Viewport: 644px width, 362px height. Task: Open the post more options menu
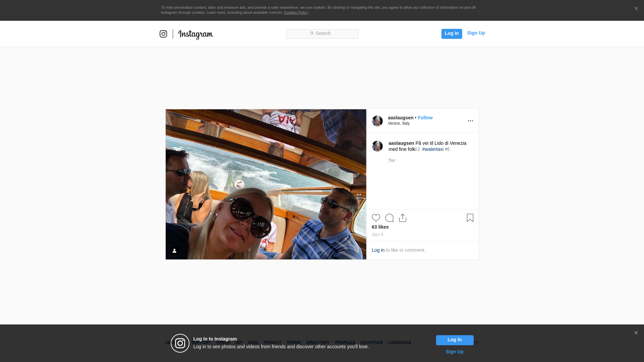pyautogui.click(x=470, y=121)
